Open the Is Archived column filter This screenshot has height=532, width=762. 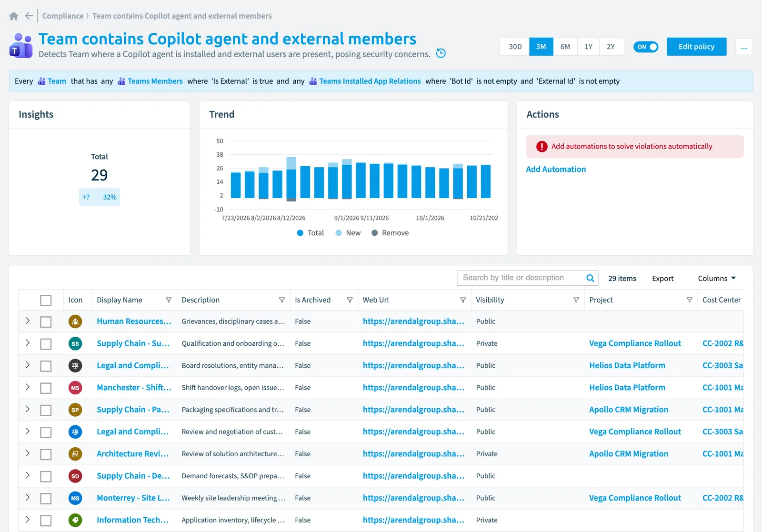click(x=350, y=300)
